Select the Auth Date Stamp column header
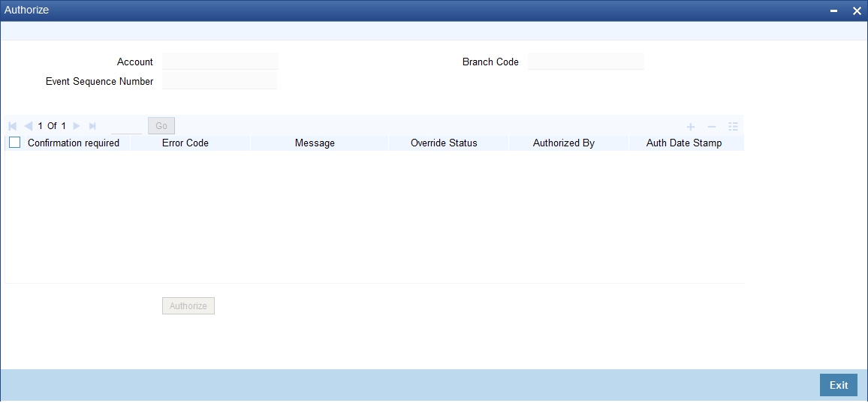This screenshot has height=406, width=868. [684, 143]
